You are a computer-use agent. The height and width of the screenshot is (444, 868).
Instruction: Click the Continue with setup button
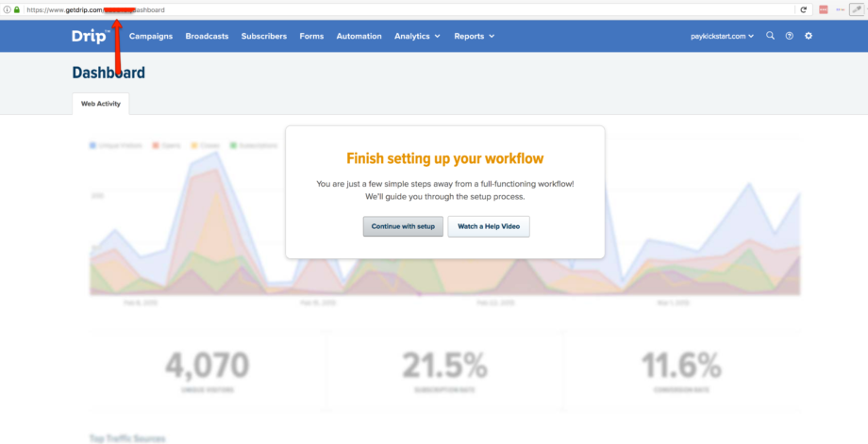pos(403,226)
